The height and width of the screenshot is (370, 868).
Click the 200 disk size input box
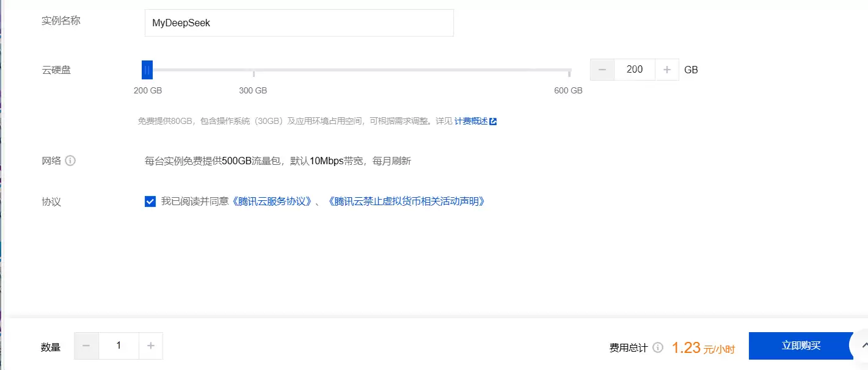coord(635,69)
